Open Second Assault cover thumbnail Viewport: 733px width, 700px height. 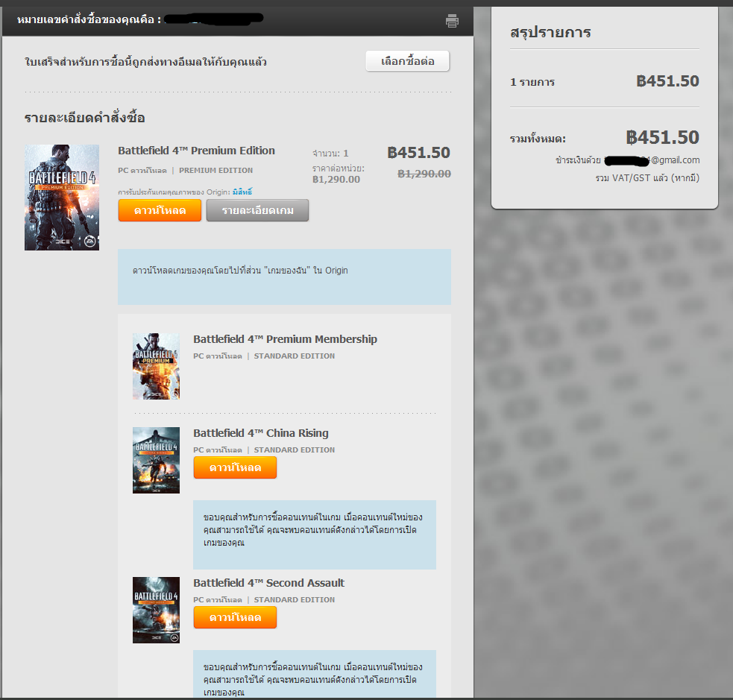tap(156, 610)
